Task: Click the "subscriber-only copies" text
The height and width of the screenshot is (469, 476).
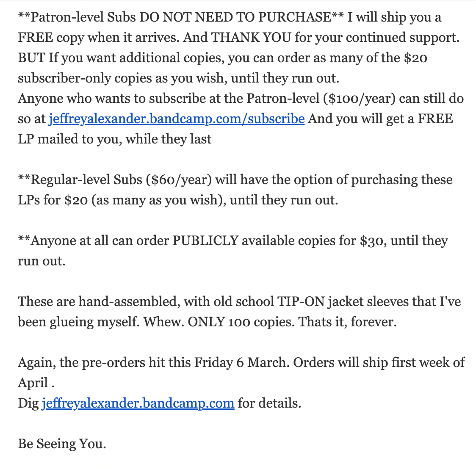Action: pos(83,78)
